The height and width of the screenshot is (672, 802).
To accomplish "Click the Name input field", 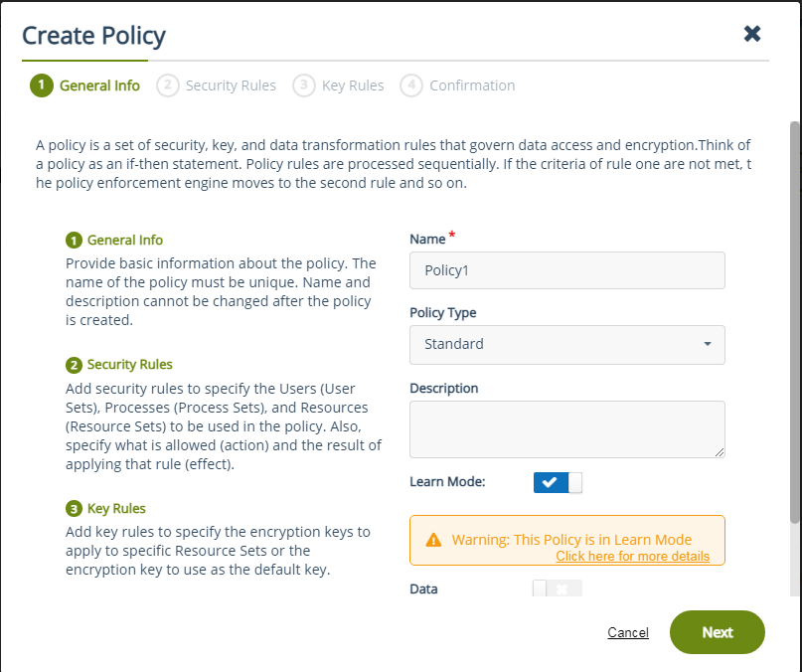I will coord(566,270).
